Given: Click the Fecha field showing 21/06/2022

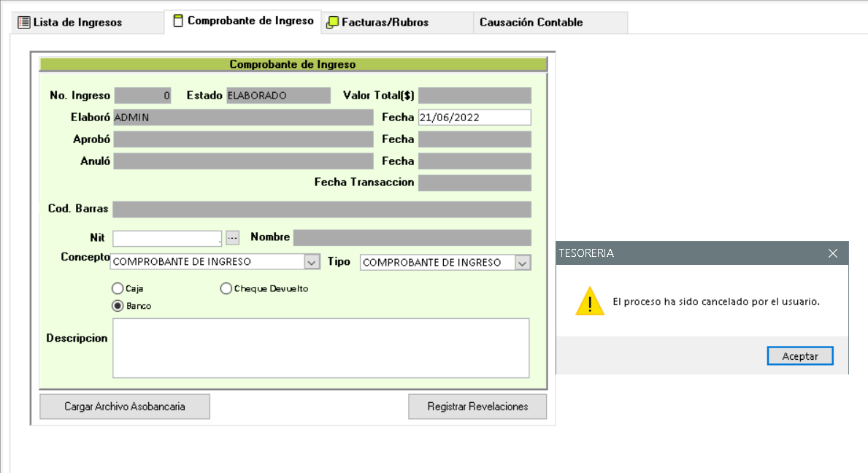Looking at the screenshot, I should (x=474, y=118).
